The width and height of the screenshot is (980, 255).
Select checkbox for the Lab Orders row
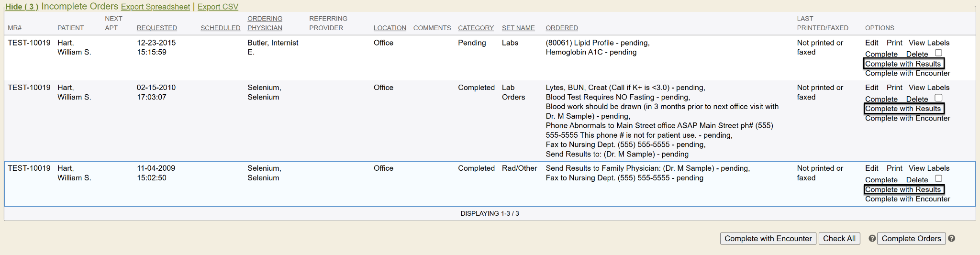tap(938, 98)
